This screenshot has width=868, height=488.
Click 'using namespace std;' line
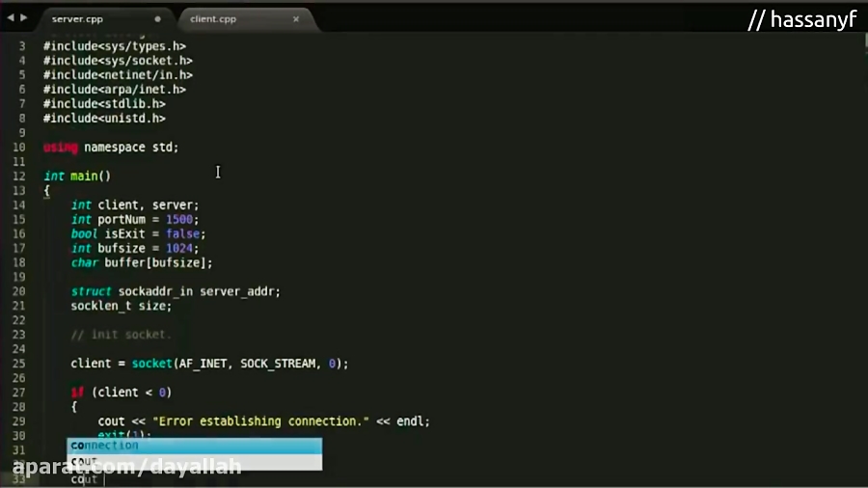[111, 148]
